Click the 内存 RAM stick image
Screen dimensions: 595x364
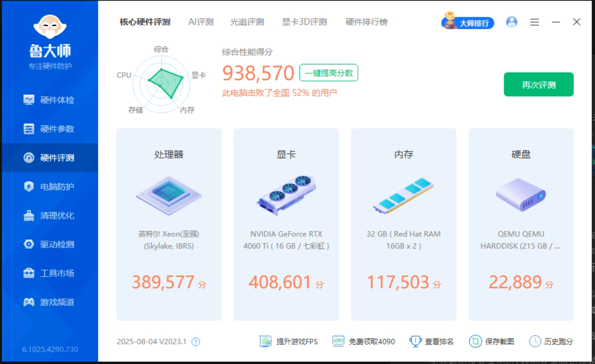point(404,195)
